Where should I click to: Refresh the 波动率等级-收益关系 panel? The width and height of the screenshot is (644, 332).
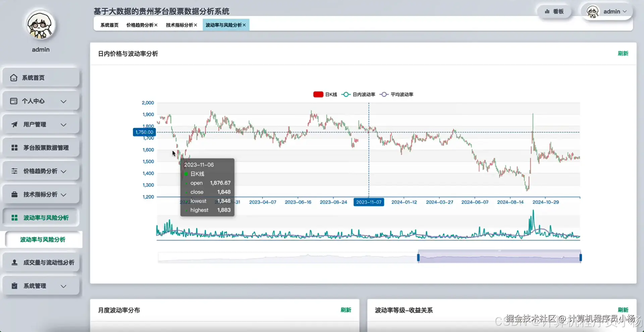pos(623,310)
